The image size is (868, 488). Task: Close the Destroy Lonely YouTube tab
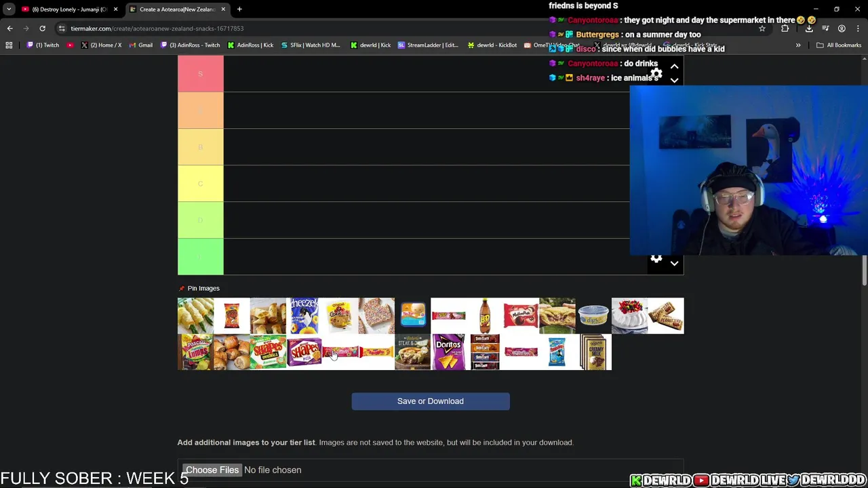(x=115, y=9)
